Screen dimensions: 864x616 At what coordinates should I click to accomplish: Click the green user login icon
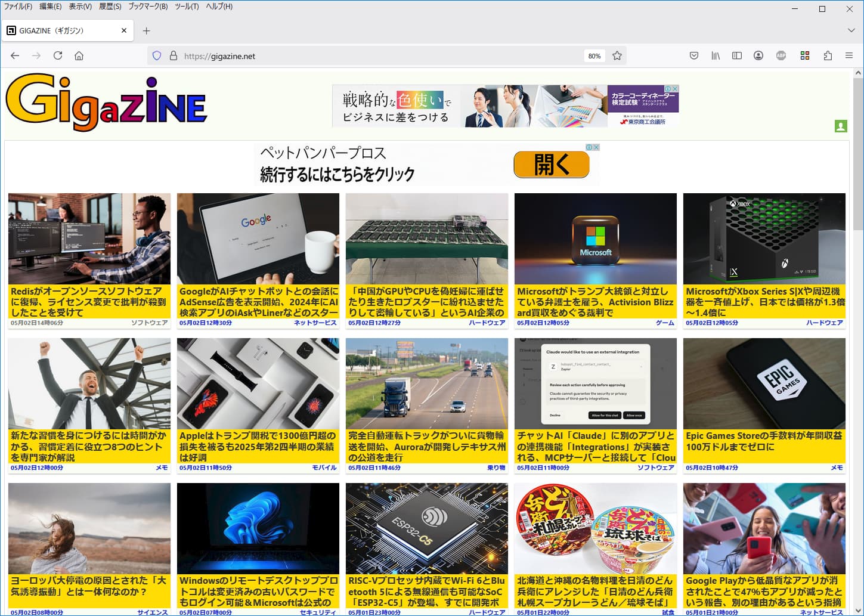coord(841,126)
